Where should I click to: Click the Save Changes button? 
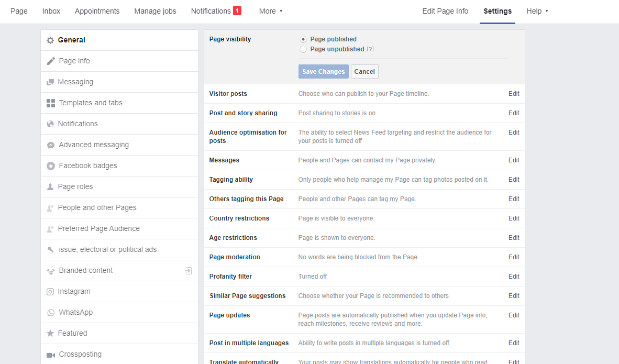click(x=323, y=71)
